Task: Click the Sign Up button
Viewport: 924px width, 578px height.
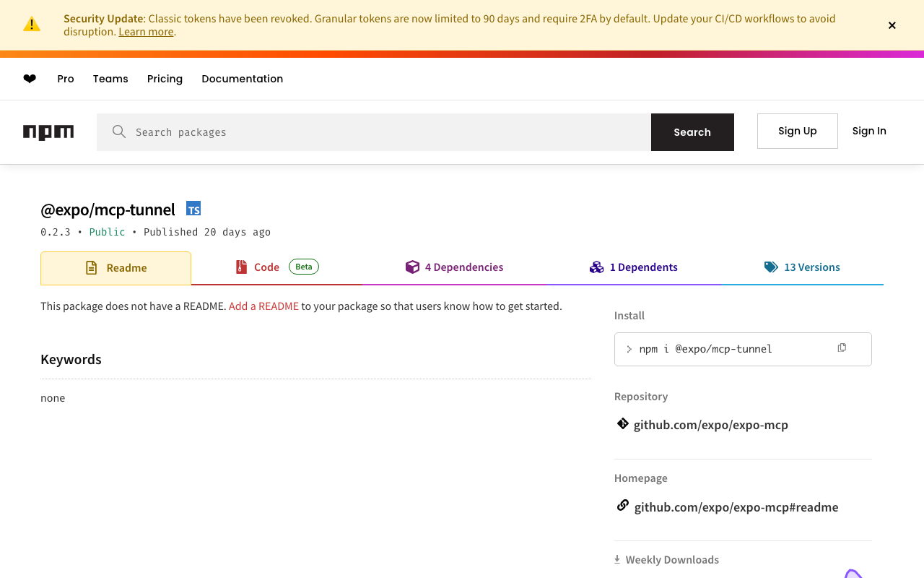Action: pyautogui.click(x=797, y=131)
